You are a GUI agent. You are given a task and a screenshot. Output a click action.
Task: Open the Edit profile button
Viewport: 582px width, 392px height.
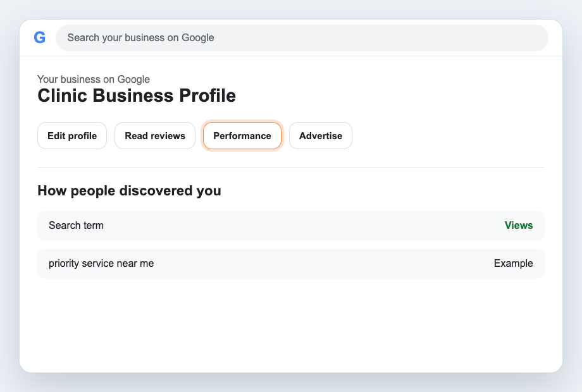pyautogui.click(x=72, y=136)
